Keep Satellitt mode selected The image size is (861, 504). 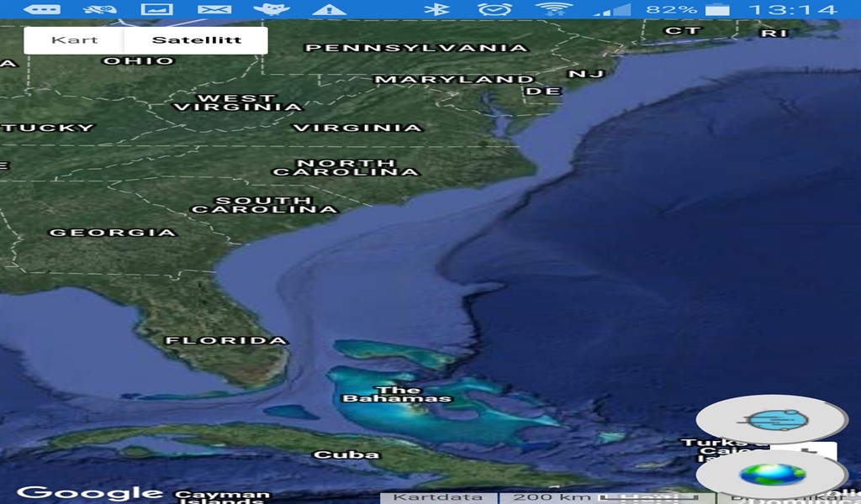[x=198, y=39]
